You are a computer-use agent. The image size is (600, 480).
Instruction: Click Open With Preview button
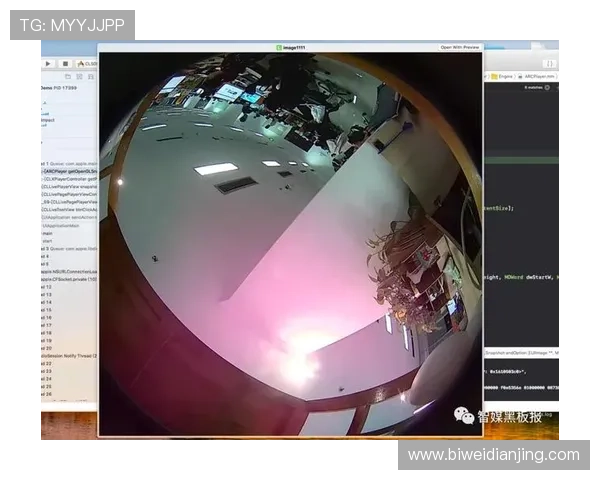click(460, 47)
